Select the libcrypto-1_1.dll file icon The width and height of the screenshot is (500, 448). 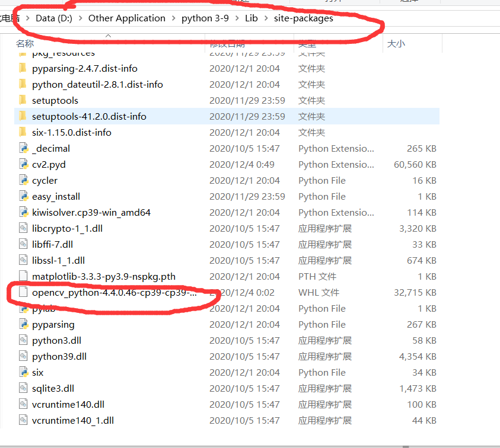tap(23, 228)
